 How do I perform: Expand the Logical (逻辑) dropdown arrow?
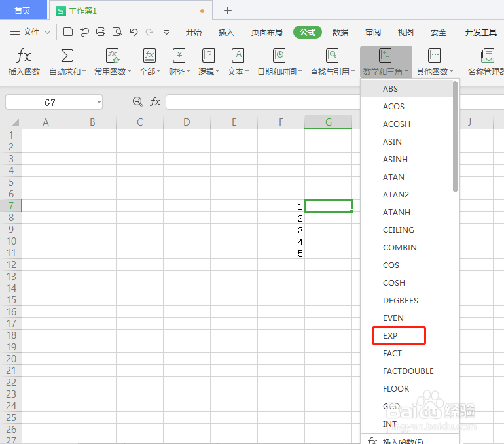217,71
